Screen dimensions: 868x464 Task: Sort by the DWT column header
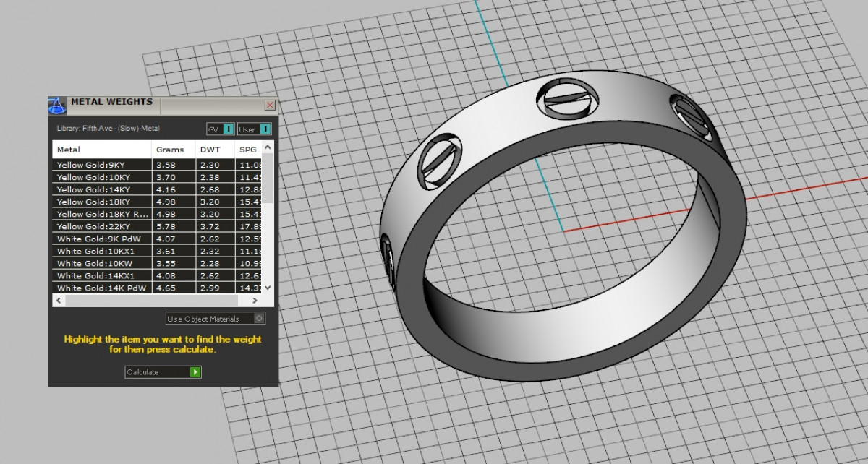211,150
